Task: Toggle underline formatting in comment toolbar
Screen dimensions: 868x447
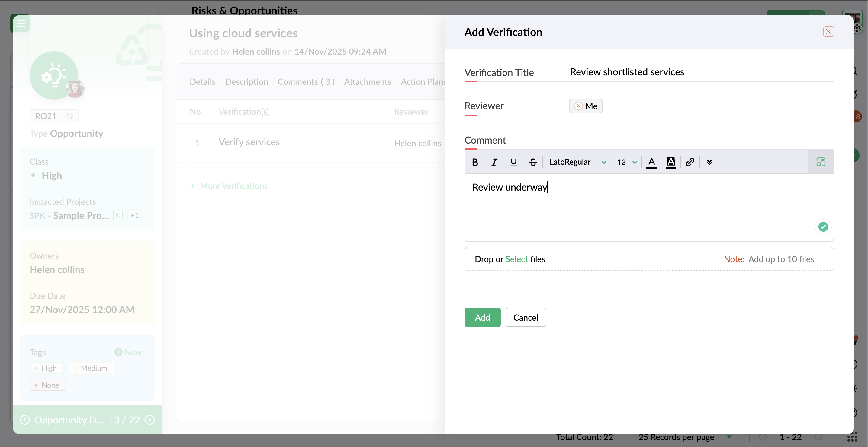Action: click(x=513, y=162)
